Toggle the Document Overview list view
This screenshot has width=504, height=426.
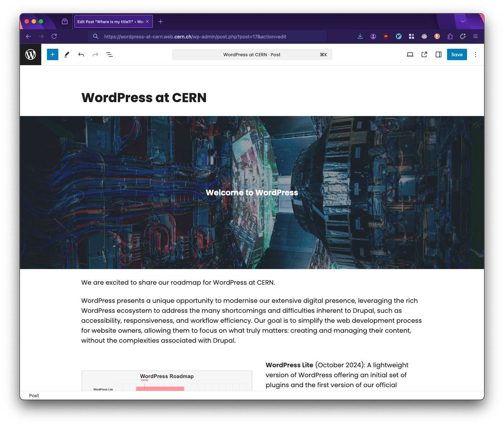(x=110, y=54)
